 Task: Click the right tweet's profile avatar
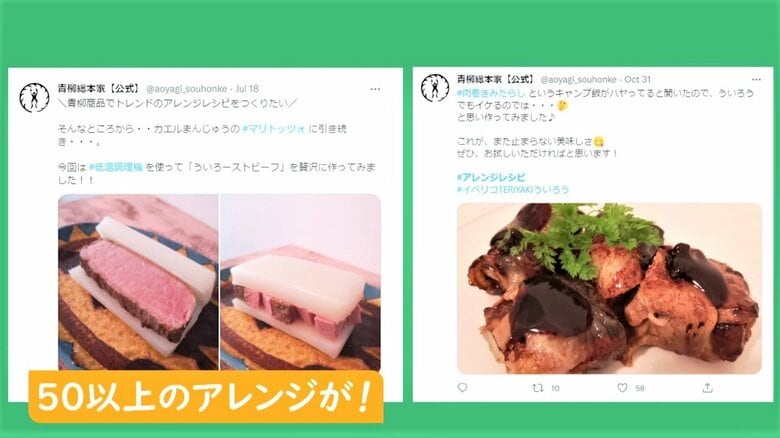435,88
